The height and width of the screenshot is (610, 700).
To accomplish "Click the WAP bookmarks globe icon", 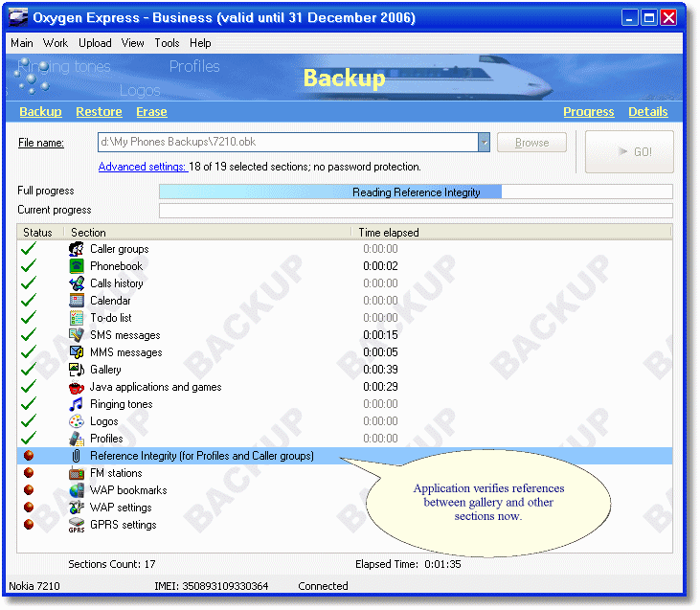I will pyautogui.click(x=77, y=490).
